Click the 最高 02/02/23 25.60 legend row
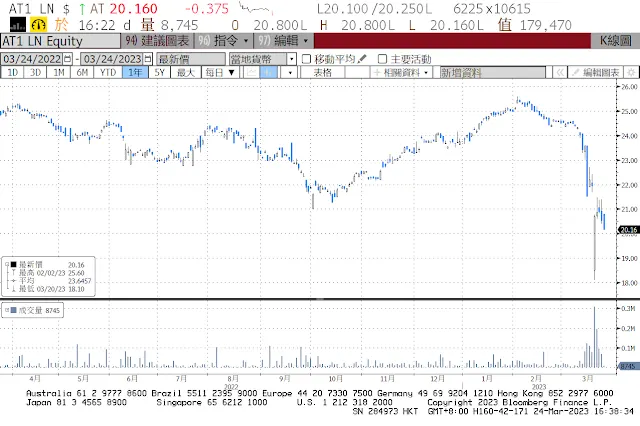The width and height of the screenshot is (640, 426). point(49,273)
